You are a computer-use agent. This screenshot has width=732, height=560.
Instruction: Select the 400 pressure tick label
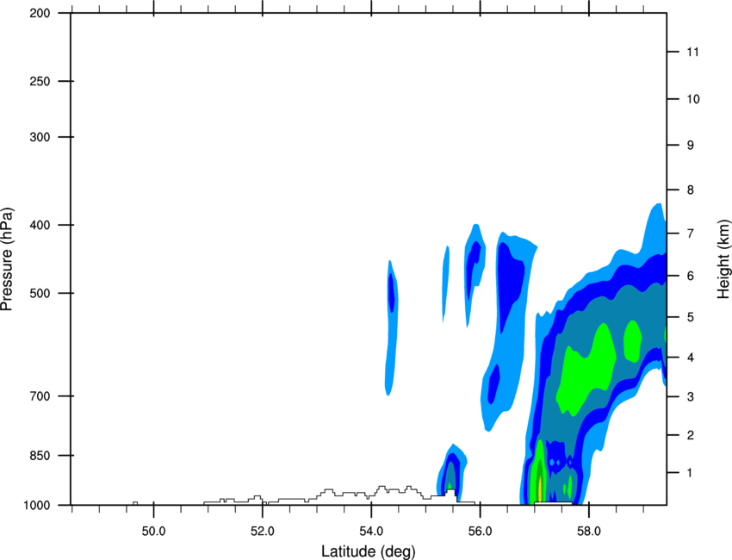tap(40, 225)
